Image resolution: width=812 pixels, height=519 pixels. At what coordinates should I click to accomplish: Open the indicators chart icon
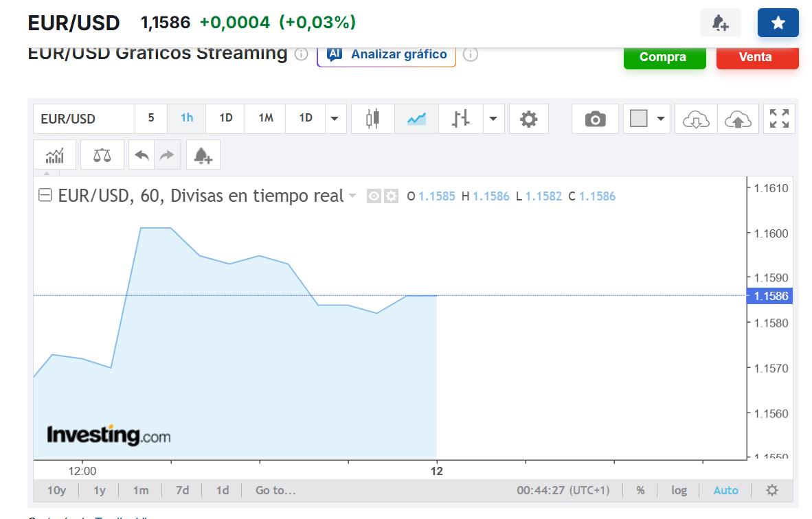(x=55, y=154)
